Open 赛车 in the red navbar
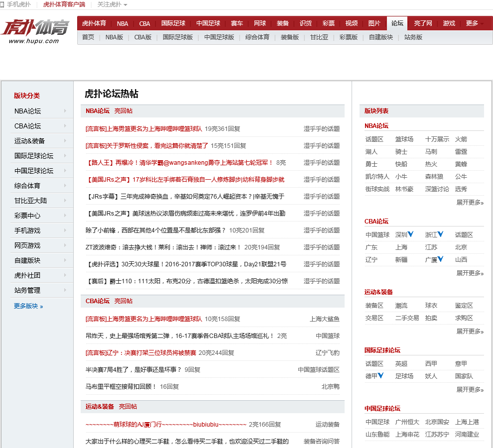 (237, 23)
